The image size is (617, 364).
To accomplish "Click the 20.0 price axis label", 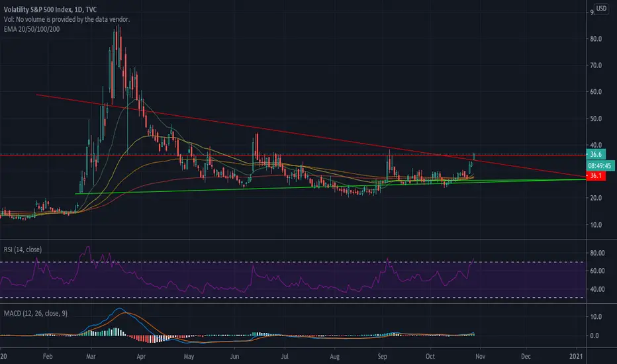I will click(596, 198).
